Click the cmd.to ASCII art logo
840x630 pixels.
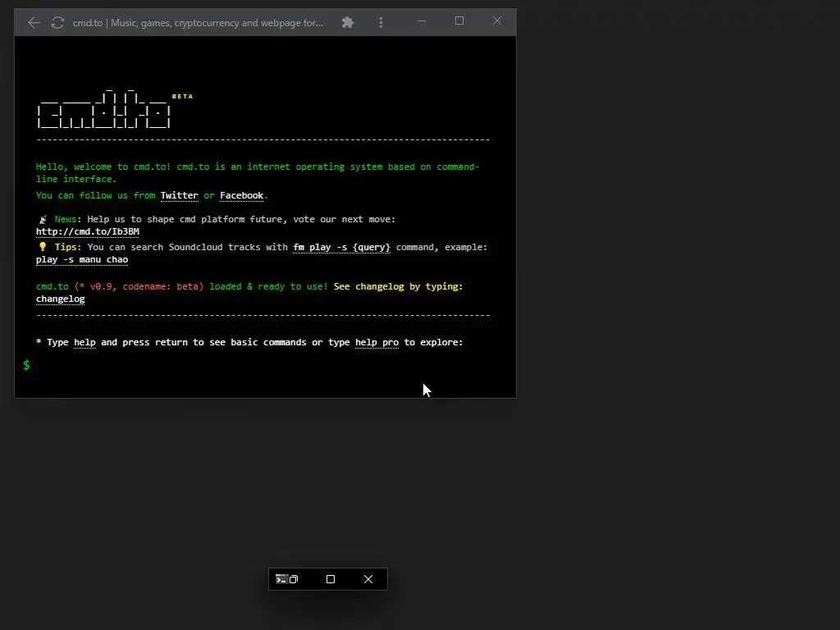(104, 109)
